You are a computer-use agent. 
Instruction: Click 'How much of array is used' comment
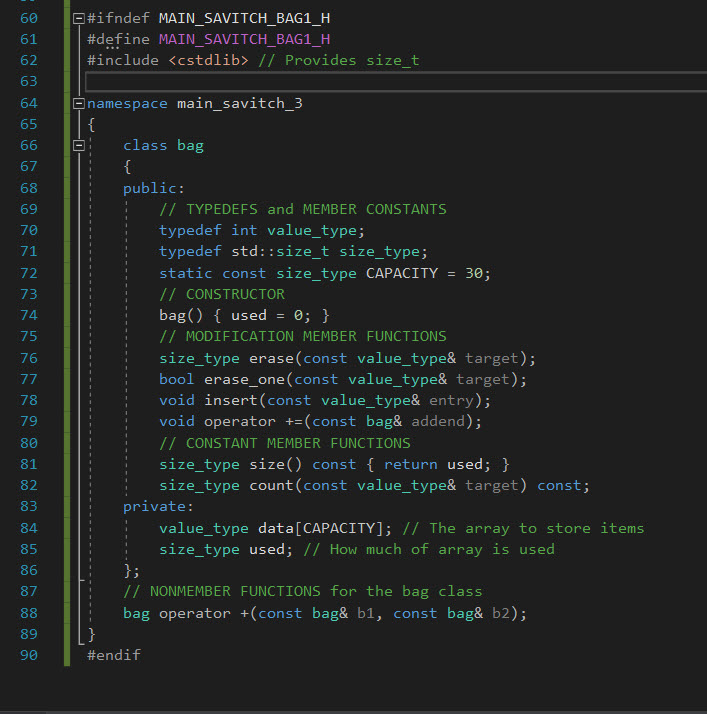click(429, 549)
